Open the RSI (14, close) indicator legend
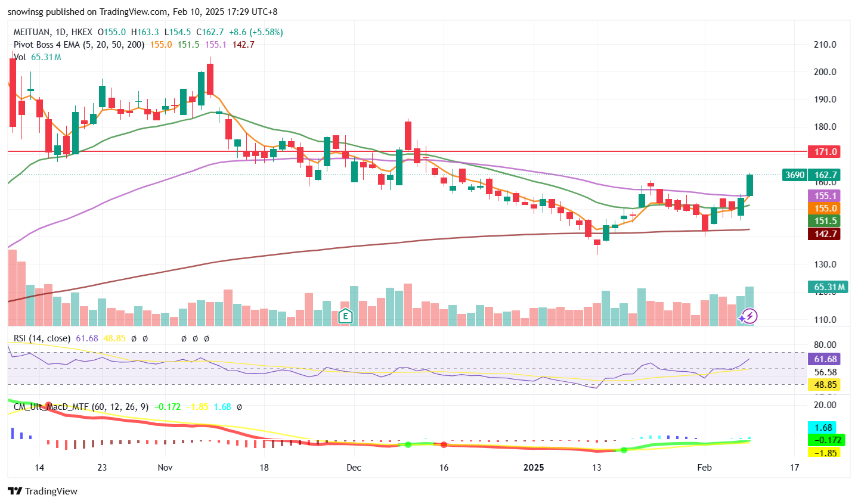The width and height of the screenshot is (858, 504). tap(42, 338)
